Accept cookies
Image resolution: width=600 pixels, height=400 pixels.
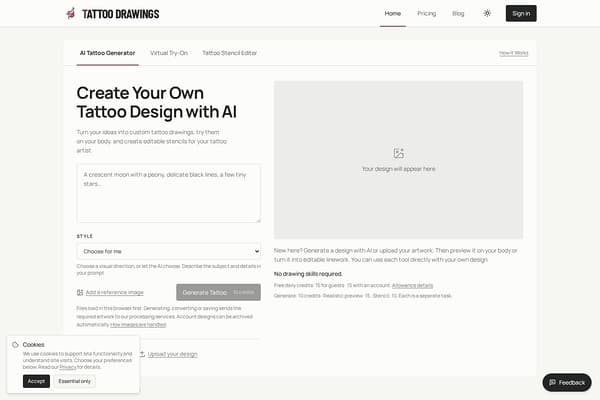coord(36,381)
